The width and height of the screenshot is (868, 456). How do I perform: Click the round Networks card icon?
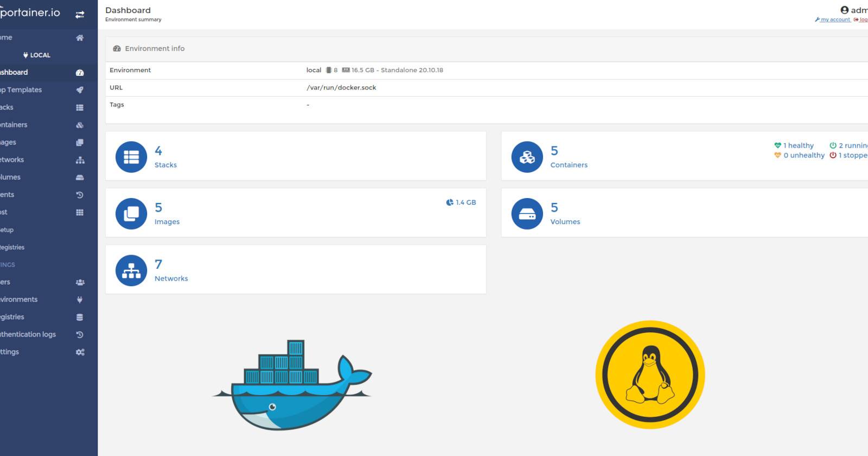[131, 270]
